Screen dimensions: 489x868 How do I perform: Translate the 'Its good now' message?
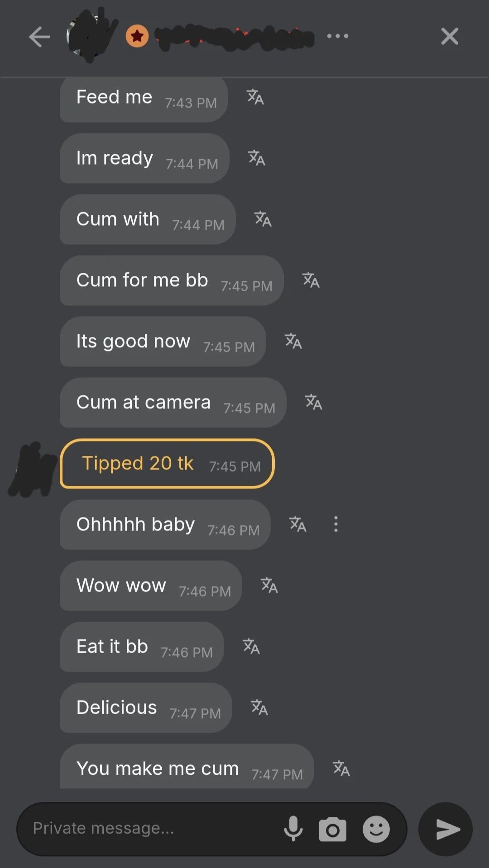point(293,342)
